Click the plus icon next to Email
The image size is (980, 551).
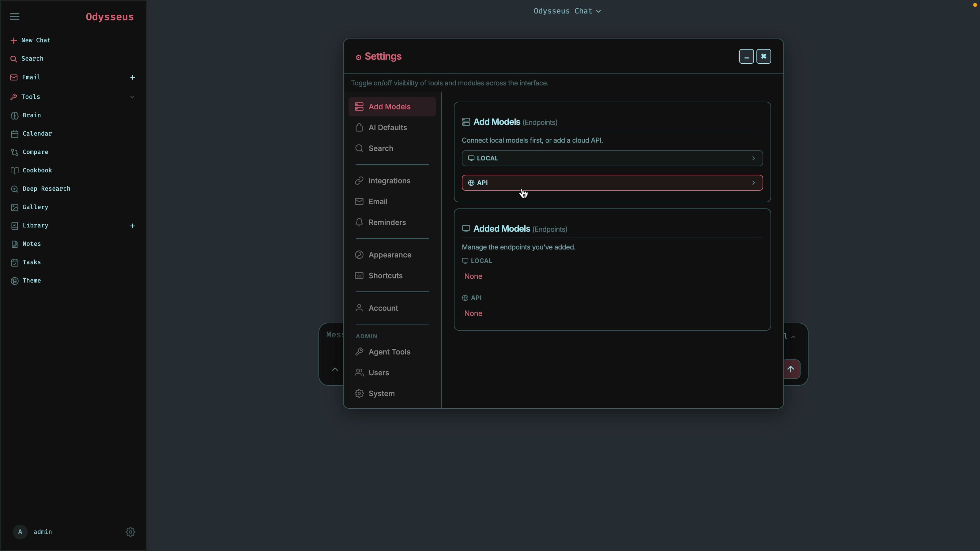point(132,77)
